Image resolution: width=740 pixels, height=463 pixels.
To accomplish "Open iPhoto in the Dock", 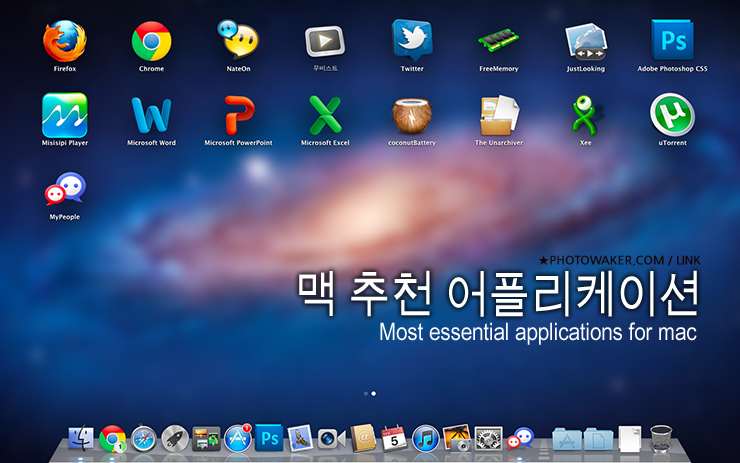I will pos(456,438).
